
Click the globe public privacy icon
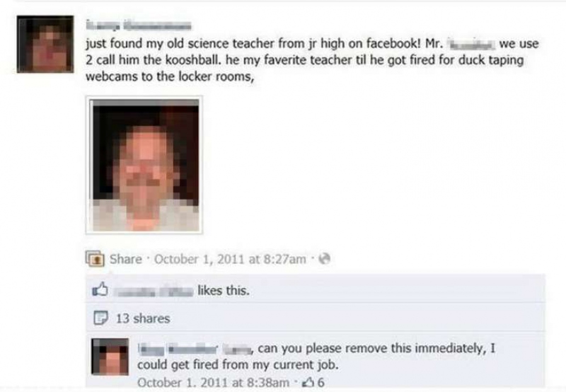pyautogui.click(x=325, y=258)
